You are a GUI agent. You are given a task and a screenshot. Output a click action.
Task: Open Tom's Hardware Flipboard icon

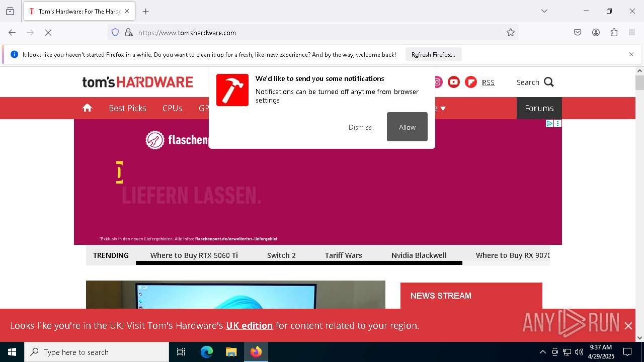(471, 82)
